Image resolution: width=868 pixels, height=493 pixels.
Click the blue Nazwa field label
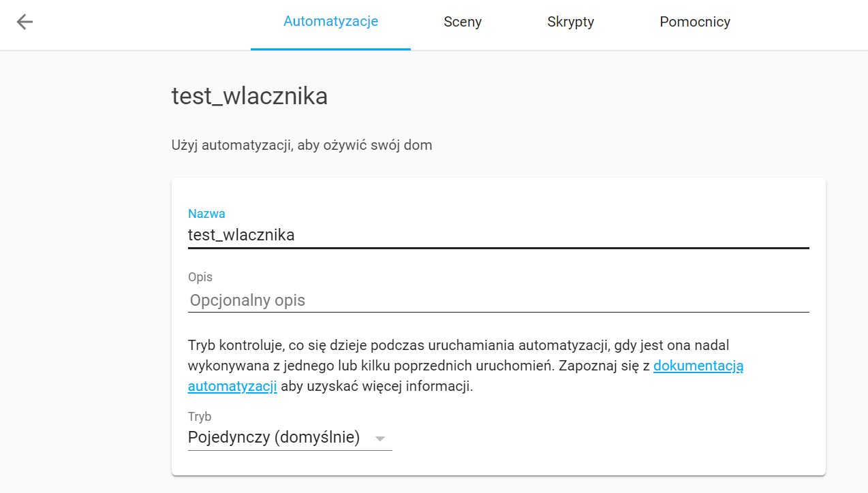(206, 214)
